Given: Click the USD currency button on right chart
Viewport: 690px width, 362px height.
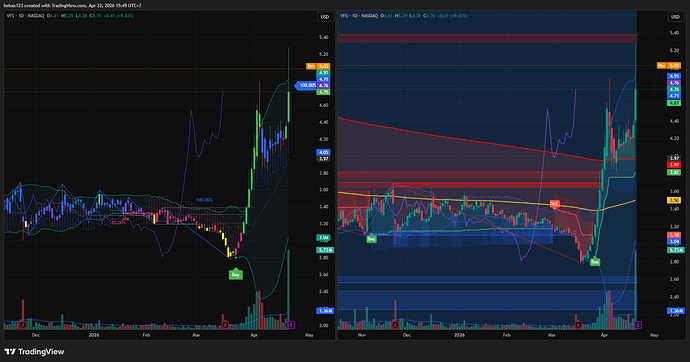Looking at the screenshot, I should tap(675, 17).
